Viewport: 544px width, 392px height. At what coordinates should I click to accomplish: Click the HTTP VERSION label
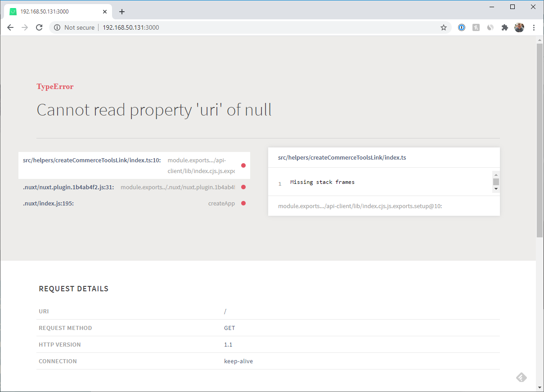[60, 344]
